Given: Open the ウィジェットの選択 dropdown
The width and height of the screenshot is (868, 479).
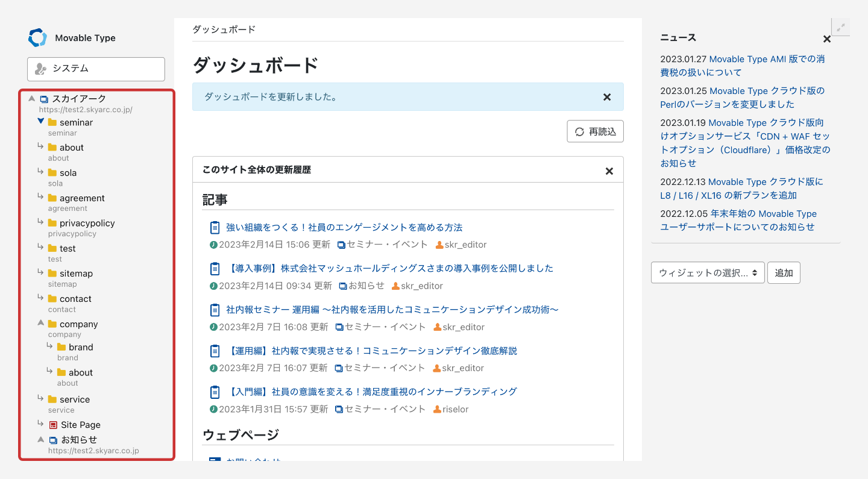Looking at the screenshot, I should click(708, 273).
